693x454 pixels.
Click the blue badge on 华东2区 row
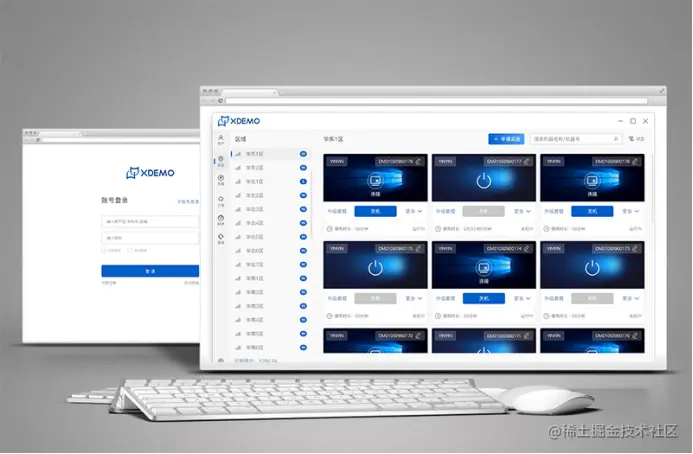click(x=303, y=168)
